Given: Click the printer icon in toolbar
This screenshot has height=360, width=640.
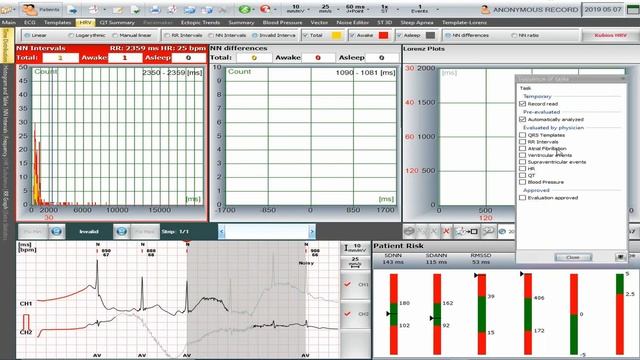Looking at the screenshot, I should 155,9.
